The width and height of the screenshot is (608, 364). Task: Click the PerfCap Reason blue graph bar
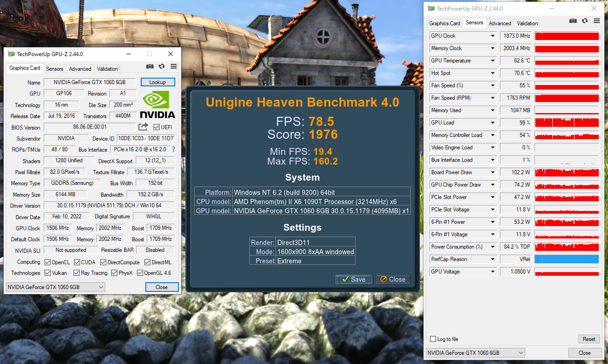pyautogui.click(x=567, y=259)
